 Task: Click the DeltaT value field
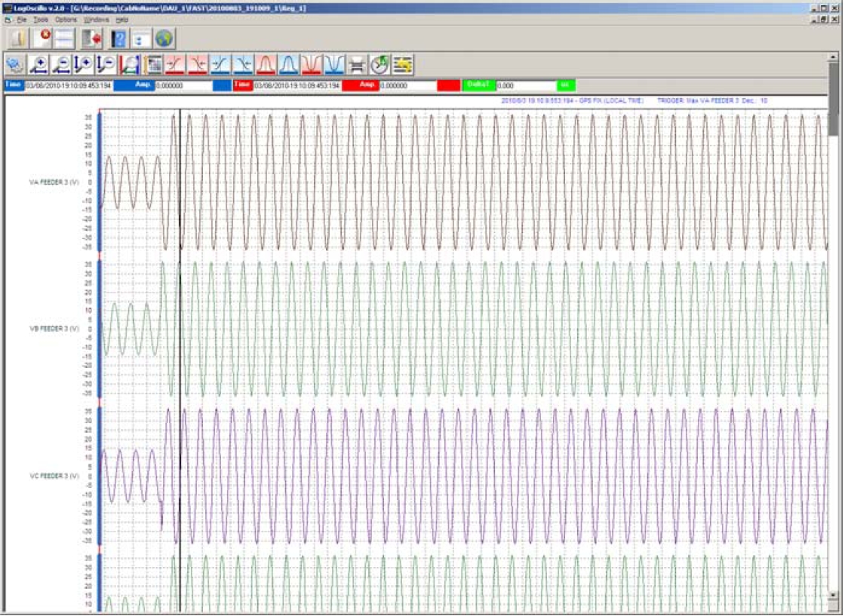(x=525, y=86)
